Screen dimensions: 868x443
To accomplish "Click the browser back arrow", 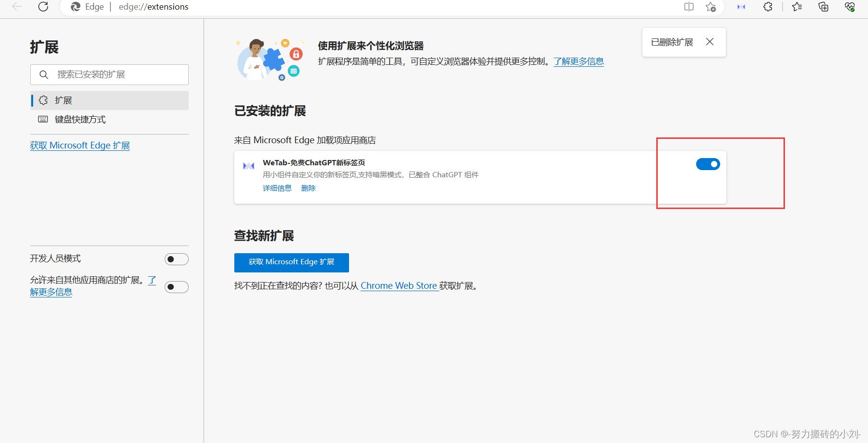I will 17,7.
